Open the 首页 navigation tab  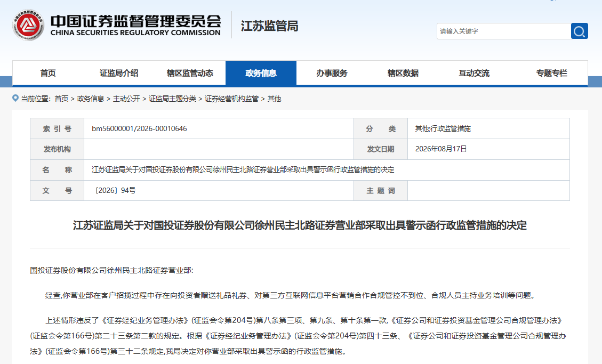tap(48, 73)
